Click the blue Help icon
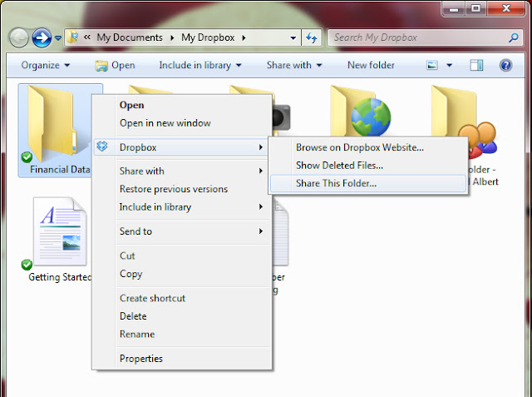The image size is (532, 397). (505, 65)
